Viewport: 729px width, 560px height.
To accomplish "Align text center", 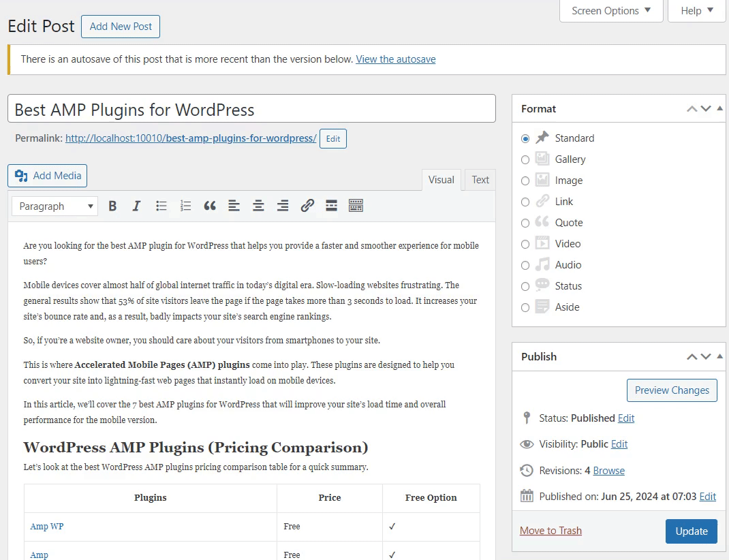I will point(258,206).
